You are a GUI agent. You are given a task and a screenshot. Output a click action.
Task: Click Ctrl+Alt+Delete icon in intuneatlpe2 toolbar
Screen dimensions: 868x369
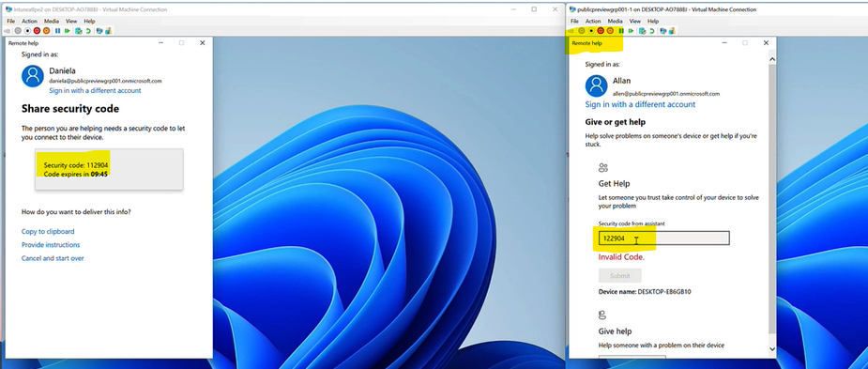tap(8, 31)
